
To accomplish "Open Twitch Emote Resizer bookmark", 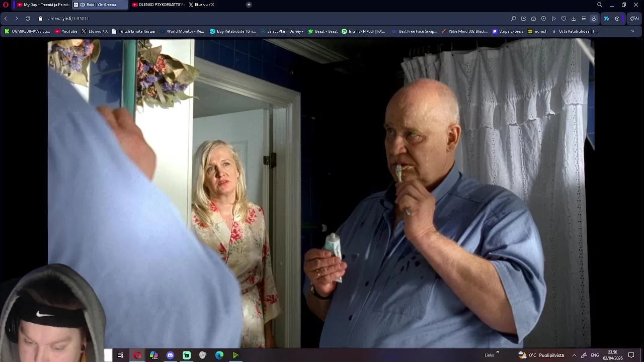I will [134, 31].
